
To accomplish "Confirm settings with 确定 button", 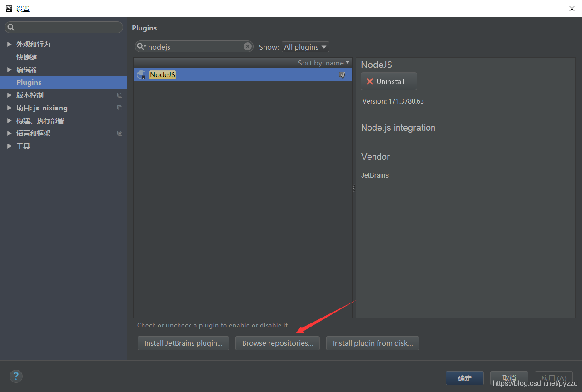I will (x=465, y=378).
